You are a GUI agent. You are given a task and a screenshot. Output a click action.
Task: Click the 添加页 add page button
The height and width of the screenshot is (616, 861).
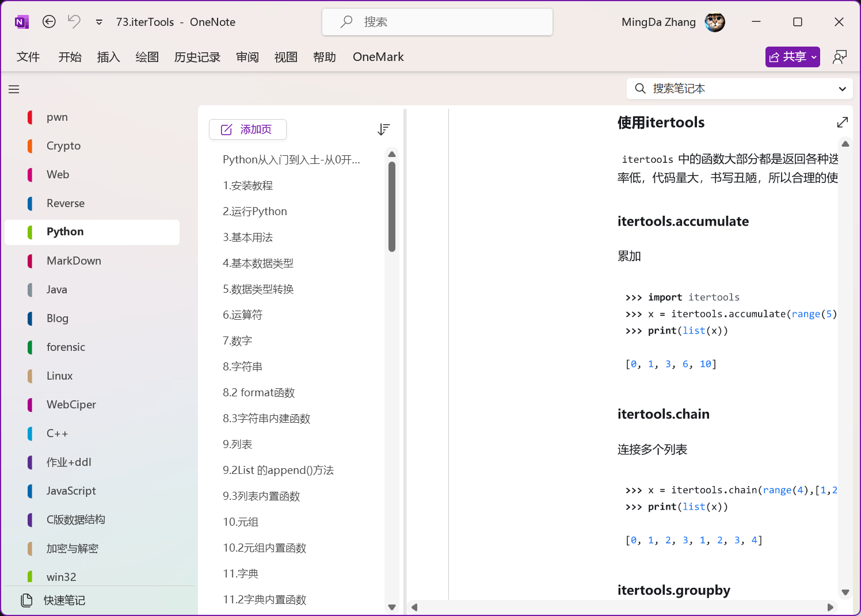[247, 129]
